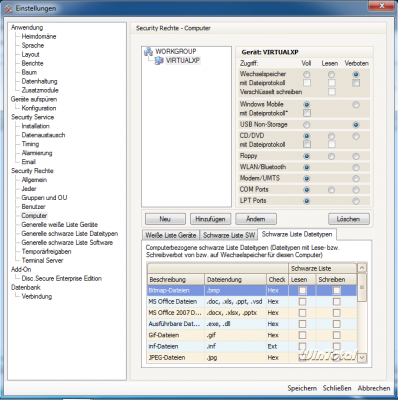Open the Weiße Liste Geräte tab

(171, 235)
